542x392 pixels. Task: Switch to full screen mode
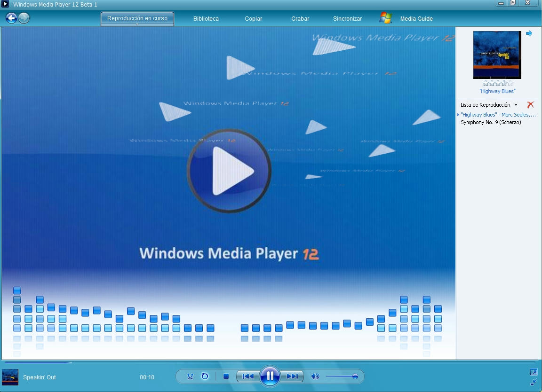[x=534, y=371]
